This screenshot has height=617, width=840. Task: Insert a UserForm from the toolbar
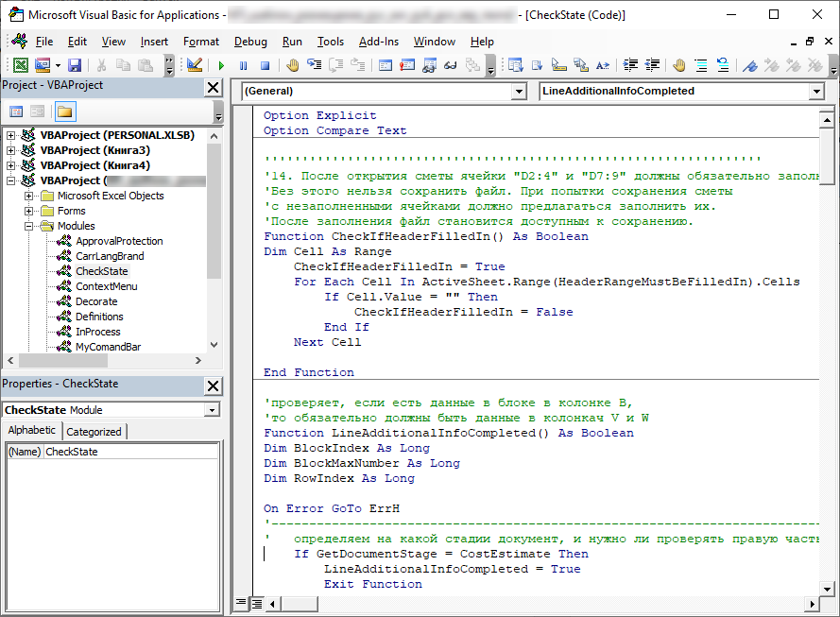(x=43, y=65)
